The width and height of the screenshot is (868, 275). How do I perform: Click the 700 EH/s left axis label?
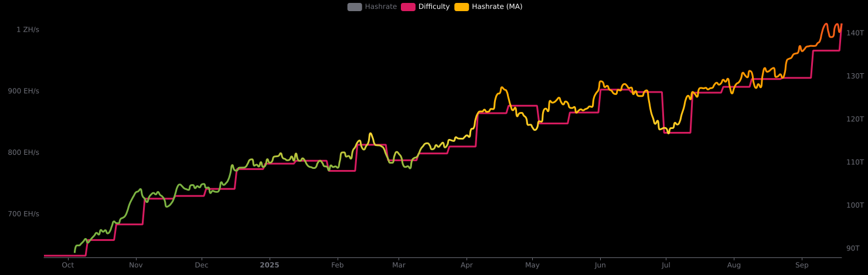click(x=23, y=214)
